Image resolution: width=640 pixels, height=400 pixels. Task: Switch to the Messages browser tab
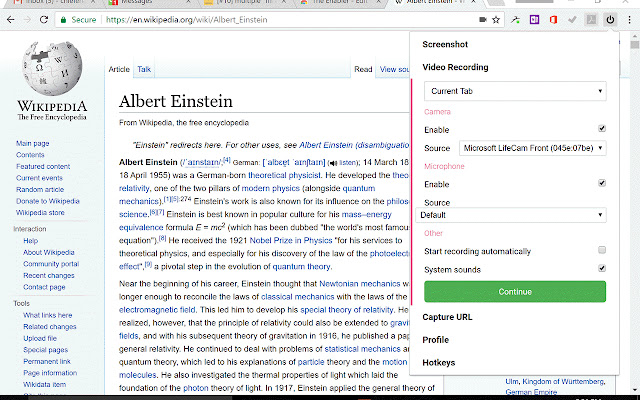149,2
